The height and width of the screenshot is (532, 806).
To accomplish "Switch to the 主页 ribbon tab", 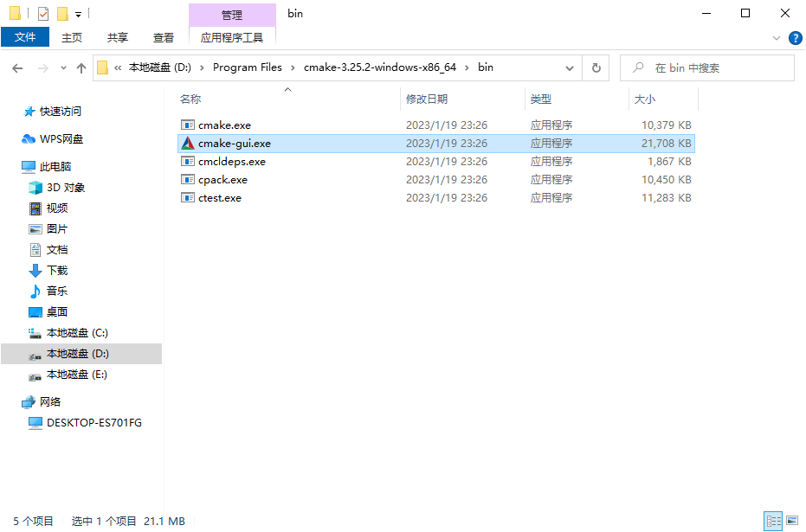I will (72, 38).
